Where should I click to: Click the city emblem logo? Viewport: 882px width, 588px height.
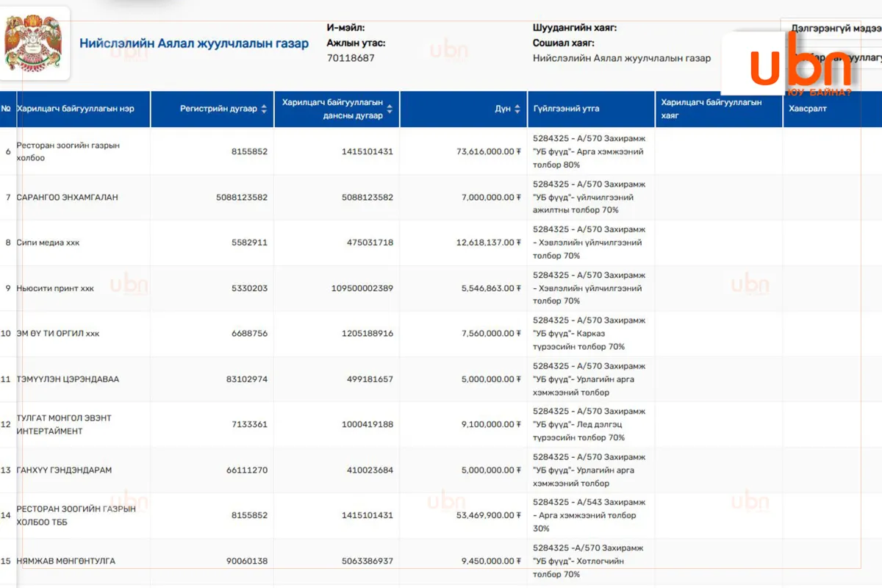[x=33, y=43]
